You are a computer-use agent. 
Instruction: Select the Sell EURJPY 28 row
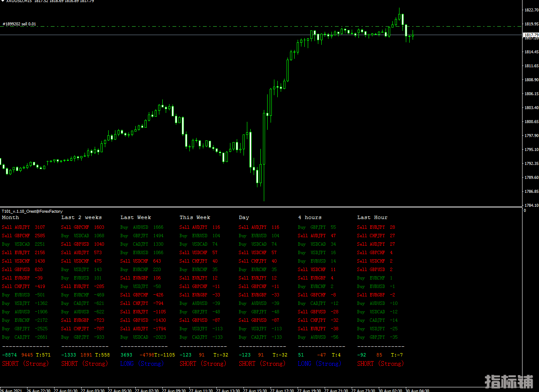pyautogui.click(x=376, y=227)
